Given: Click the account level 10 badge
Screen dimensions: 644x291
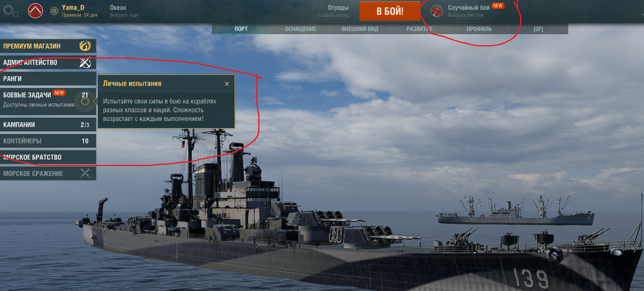Looking at the screenshot, I should pyautogui.click(x=54, y=11).
